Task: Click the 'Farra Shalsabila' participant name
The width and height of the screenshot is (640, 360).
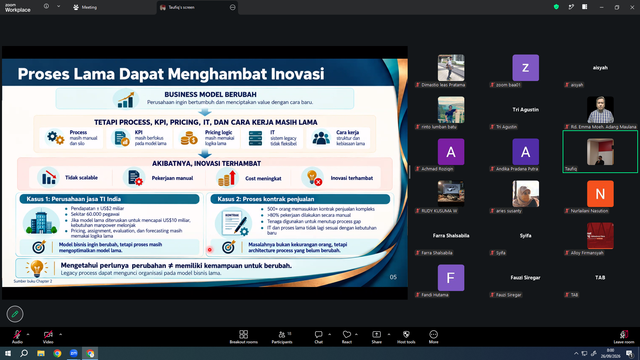Action: (451, 236)
